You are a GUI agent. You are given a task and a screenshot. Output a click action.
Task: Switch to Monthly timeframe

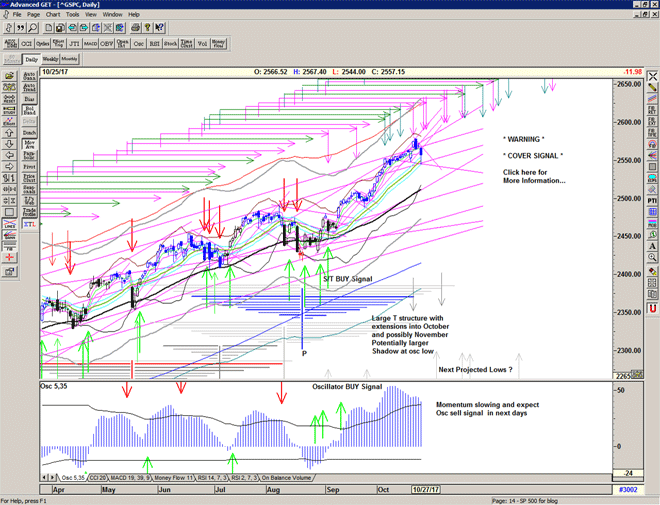point(69,60)
